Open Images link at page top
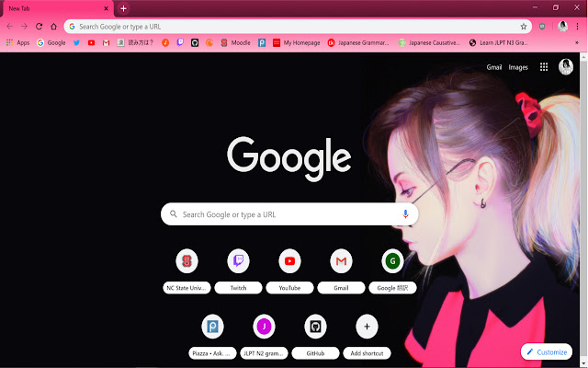This screenshot has width=588, height=368. pyautogui.click(x=518, y=67)
